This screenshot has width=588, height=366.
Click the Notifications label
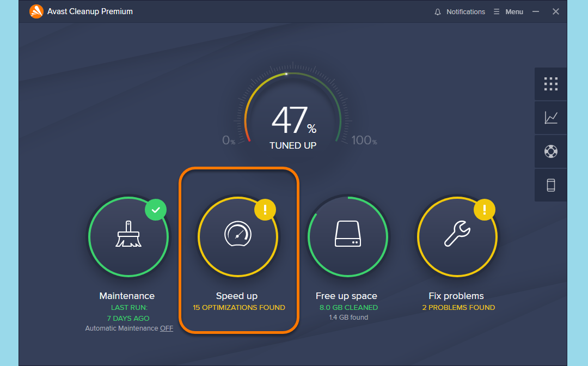(465, 12)
